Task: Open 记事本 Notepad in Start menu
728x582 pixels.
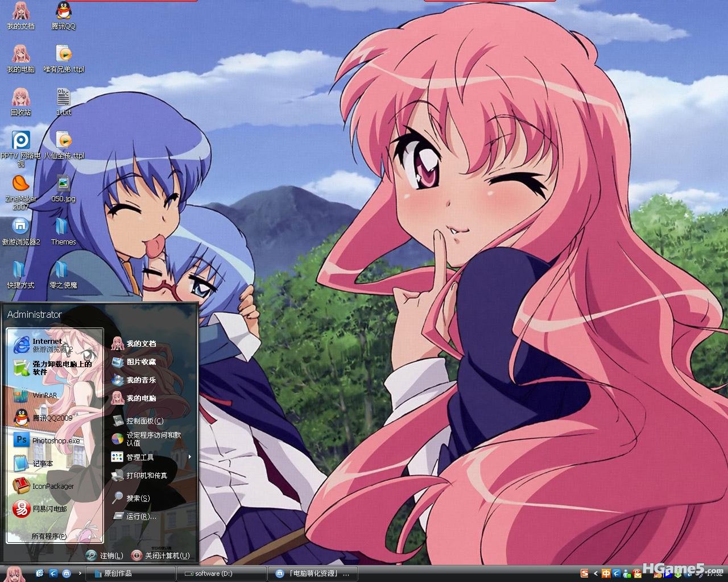Action: [55, 463]
